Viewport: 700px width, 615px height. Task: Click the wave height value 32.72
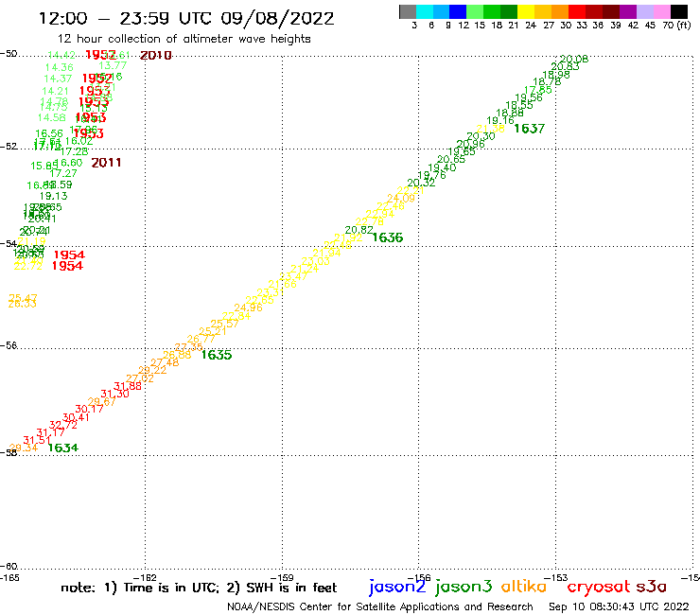(x=63, y=425)
